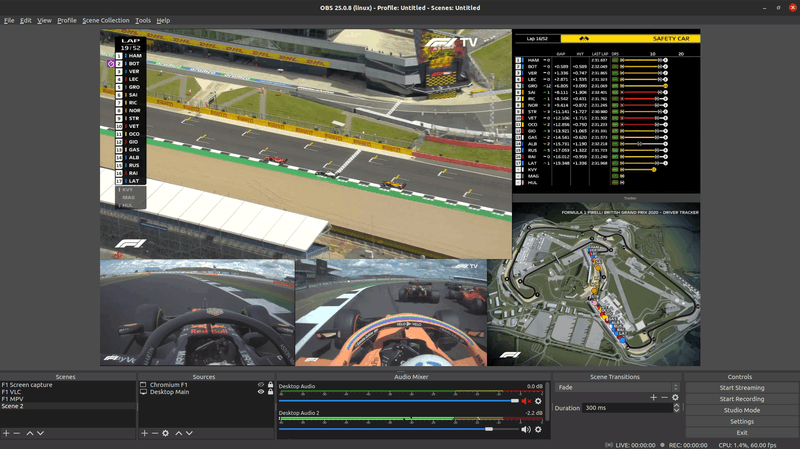Open the Scene Collection menu

[106, 20]
